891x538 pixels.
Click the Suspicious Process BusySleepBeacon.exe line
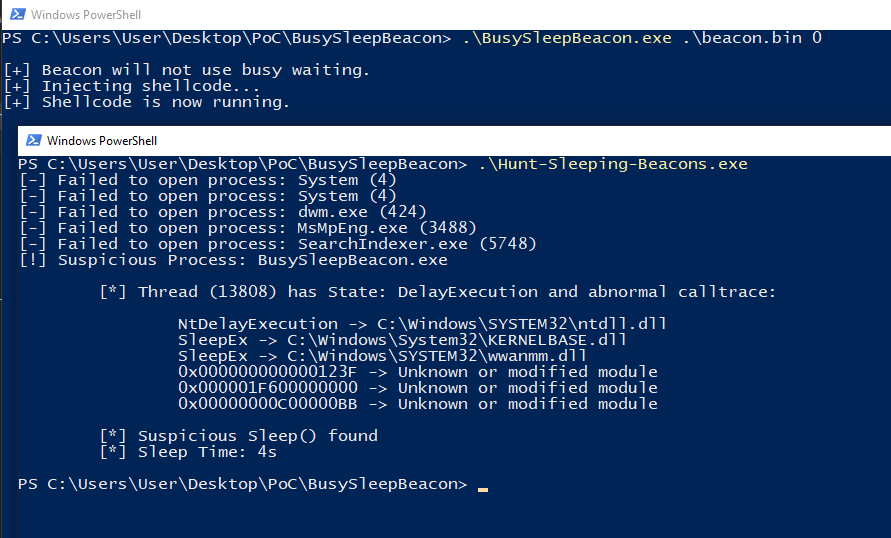point(234,260)
